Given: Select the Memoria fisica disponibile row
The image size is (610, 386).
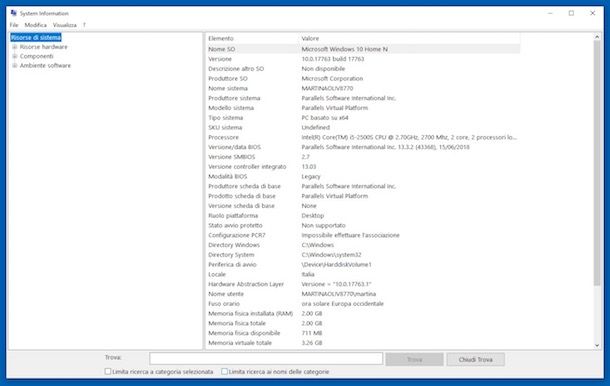Looking at the screenshot, I should [x=363, y=333].
